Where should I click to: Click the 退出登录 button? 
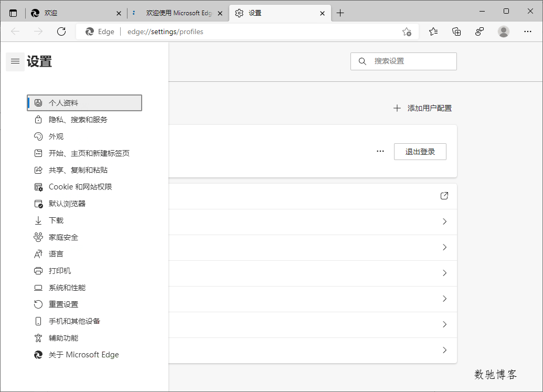420,152
